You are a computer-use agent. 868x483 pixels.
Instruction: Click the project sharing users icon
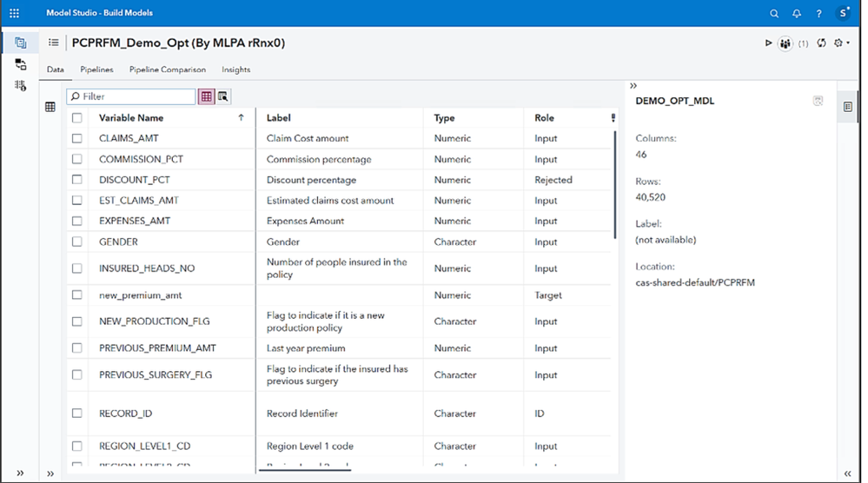(785, 43)
